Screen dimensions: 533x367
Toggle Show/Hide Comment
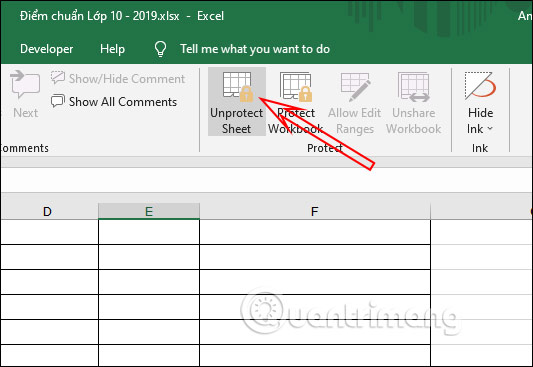coord(118,78)
